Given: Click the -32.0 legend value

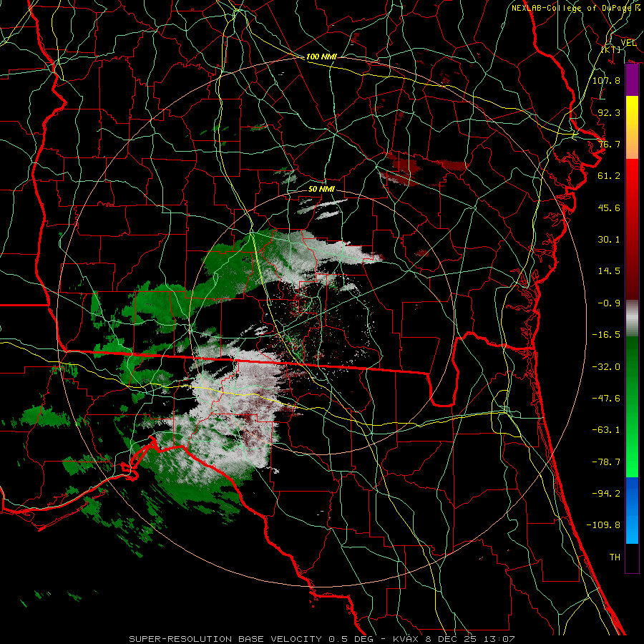Looking at the screenshot, I should click(606, 367).
